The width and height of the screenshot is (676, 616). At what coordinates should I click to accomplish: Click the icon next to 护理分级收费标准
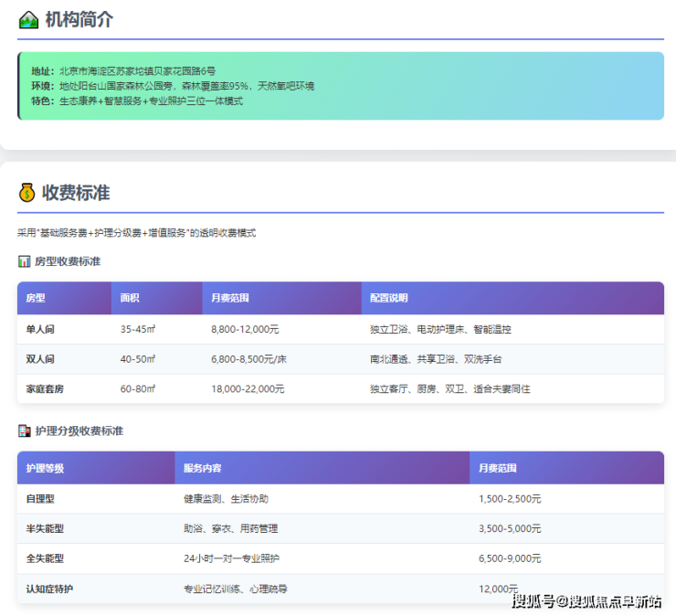(x=25, y=430)
